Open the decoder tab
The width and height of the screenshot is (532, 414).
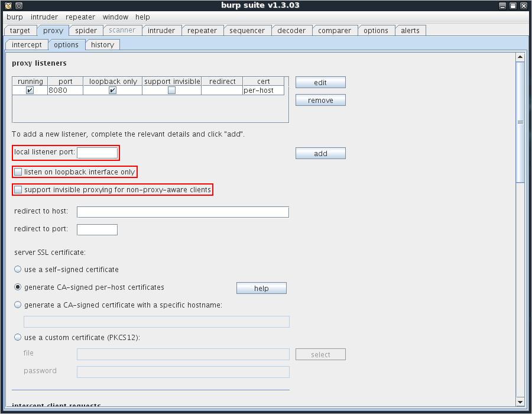(291, 31)
